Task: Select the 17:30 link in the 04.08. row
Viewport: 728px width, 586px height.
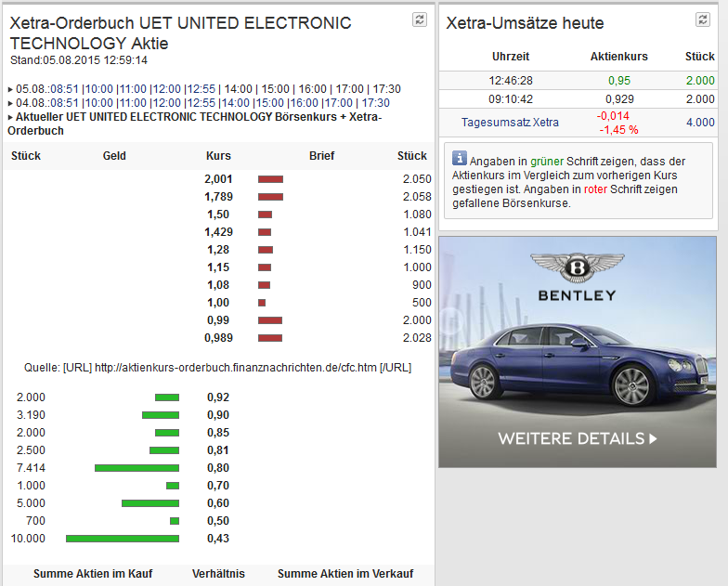Action: 374,103
